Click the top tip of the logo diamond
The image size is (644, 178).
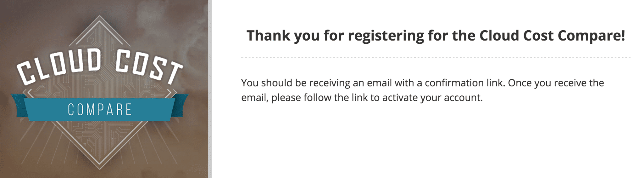[100, 18]
